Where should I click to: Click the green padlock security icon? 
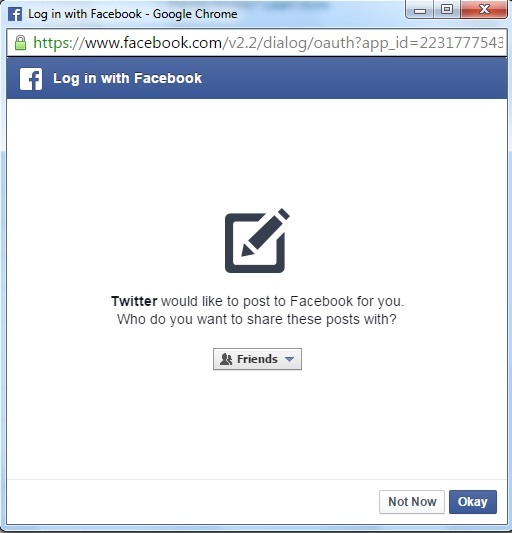pos(20,43)
